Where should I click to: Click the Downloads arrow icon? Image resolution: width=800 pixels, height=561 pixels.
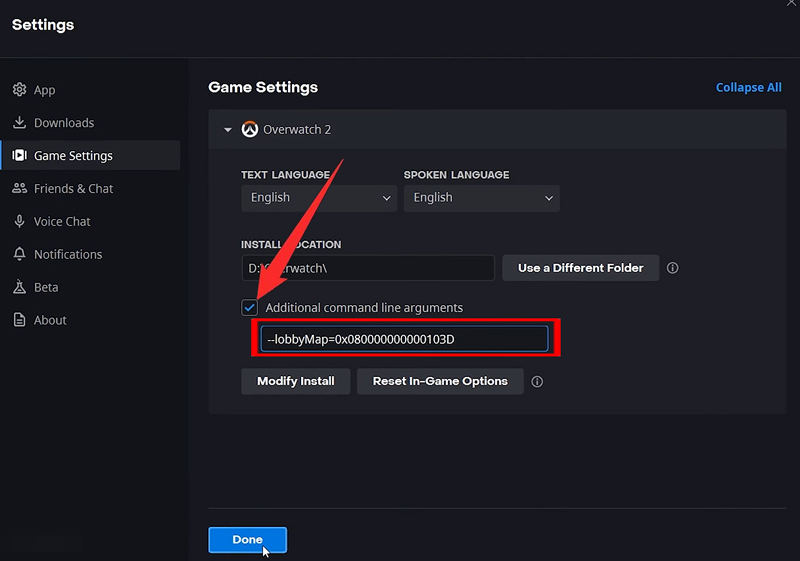coord(19,122)
